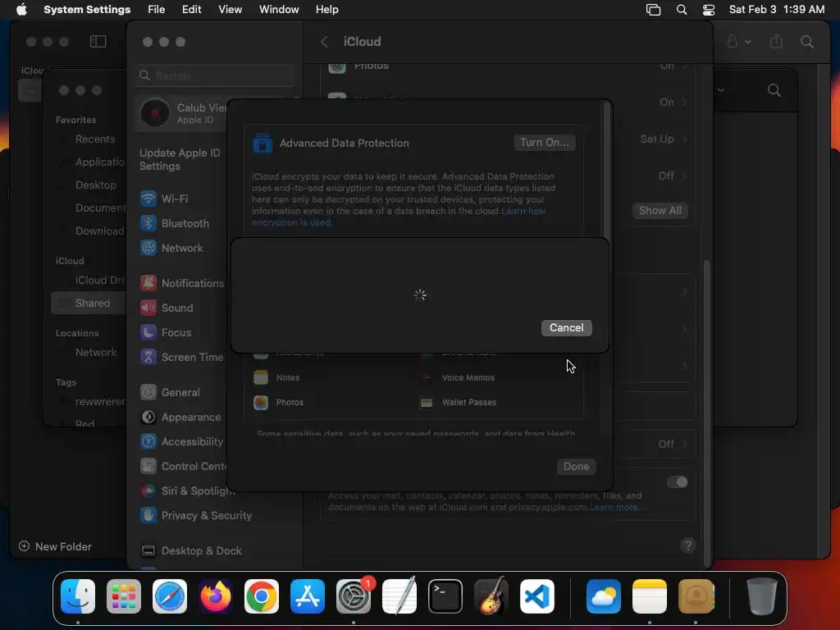Image resolution: width=840 pixels, height=630 pixels.
Task: Select Photos in the data types list
Action: click(279, 402)
